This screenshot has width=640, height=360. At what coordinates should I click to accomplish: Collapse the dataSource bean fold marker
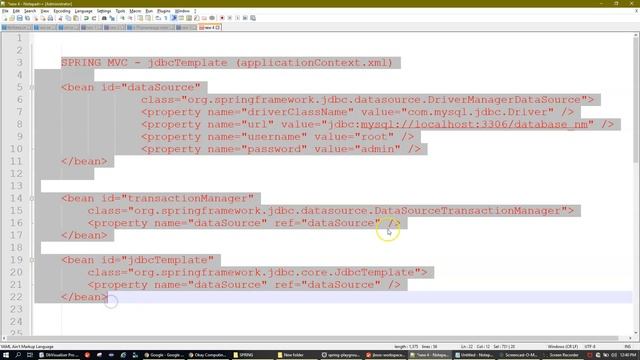pos(32,87)
